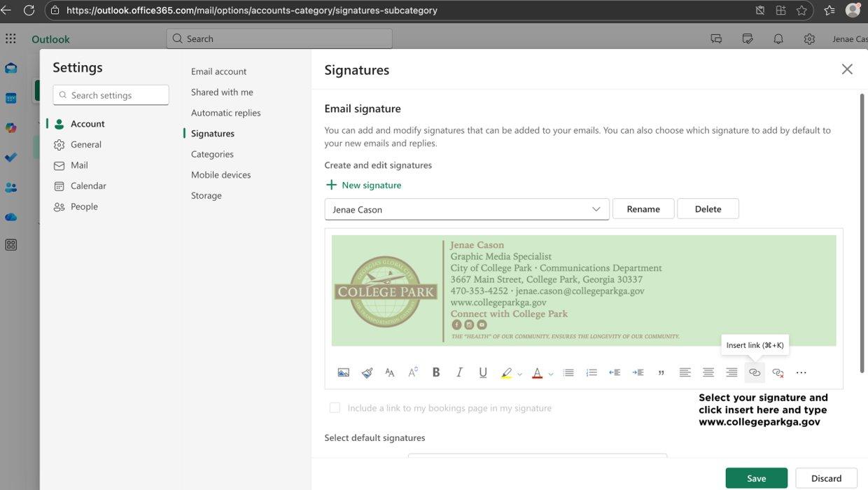Select Calendar in the settings sidebar

[88, 185]
